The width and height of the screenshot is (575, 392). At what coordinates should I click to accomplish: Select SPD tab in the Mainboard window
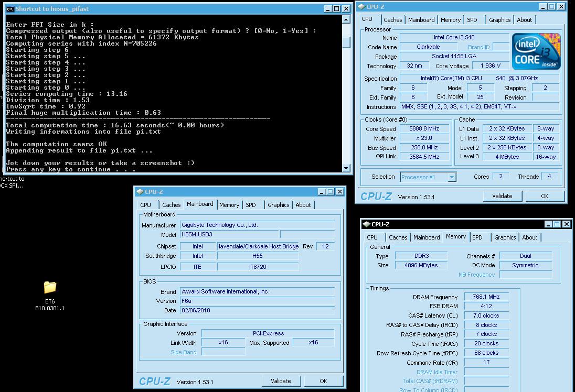[251, 205]
